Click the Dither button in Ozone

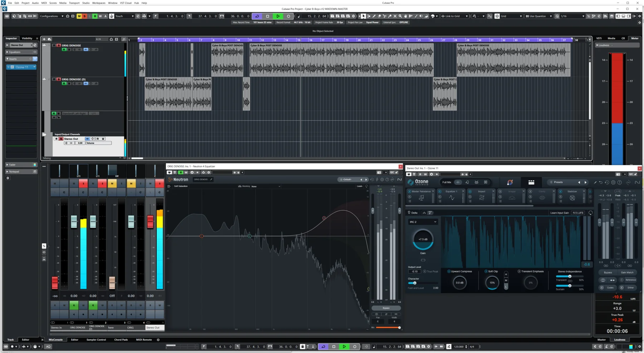pos(630,288)
